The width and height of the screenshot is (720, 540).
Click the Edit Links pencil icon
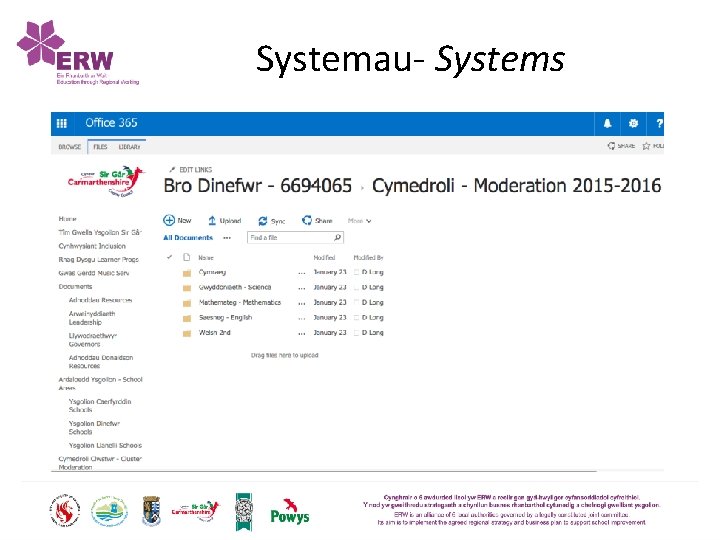[x=172, y=169]
